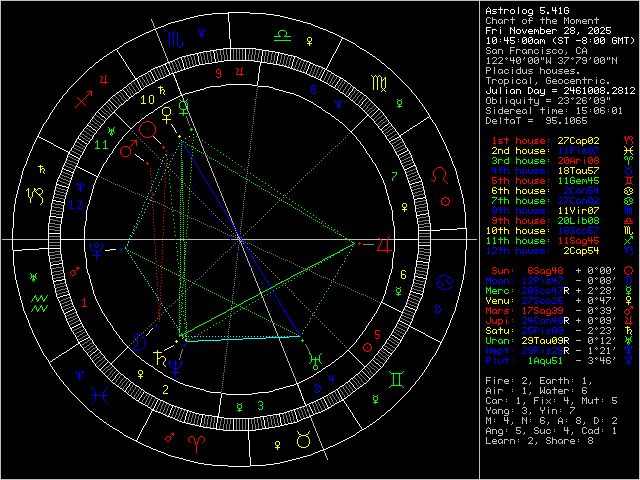Click the time '10:45:00am (ST -8:00 GMT)'

pos(560,40)
